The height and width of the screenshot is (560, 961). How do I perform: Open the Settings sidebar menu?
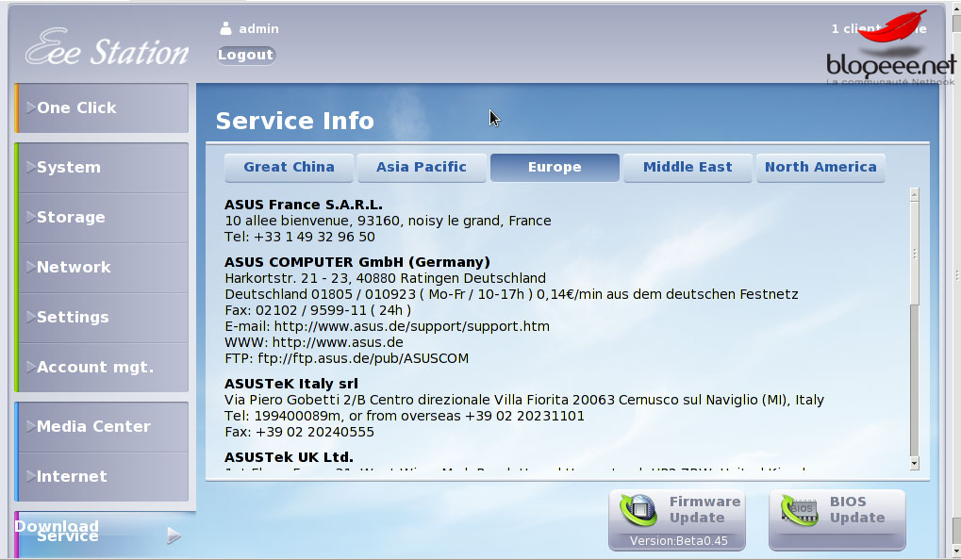pos(102,318)
